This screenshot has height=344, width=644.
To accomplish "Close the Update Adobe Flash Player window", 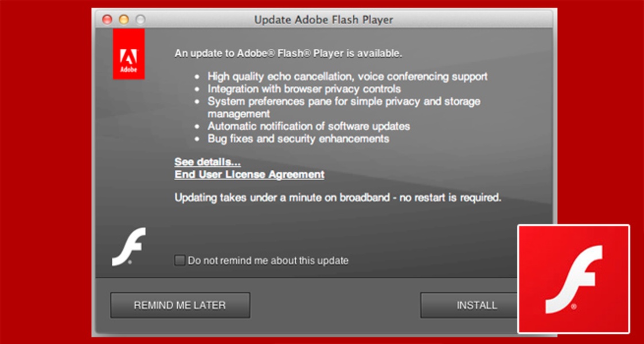I will [x=107, y=19].
